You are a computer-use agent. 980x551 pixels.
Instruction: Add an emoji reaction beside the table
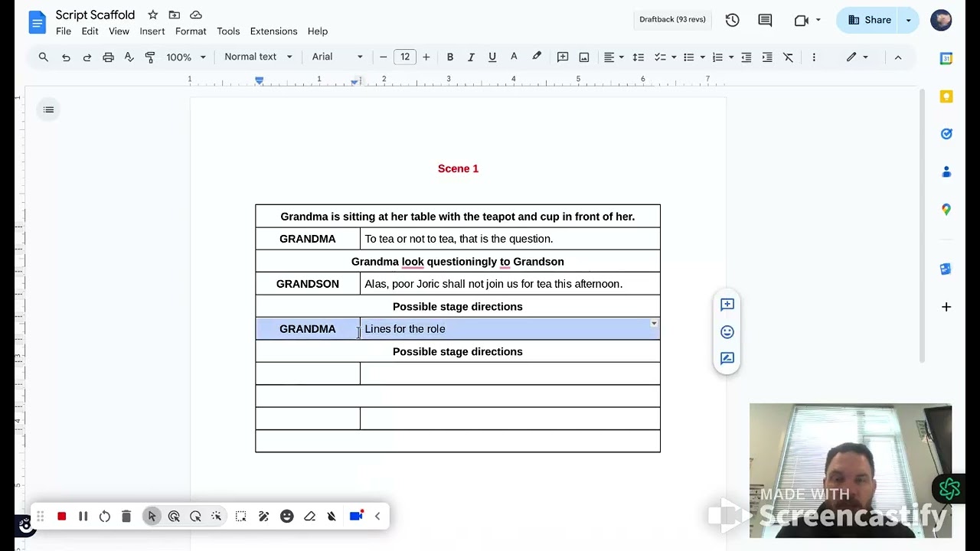[x=727, y=332]
